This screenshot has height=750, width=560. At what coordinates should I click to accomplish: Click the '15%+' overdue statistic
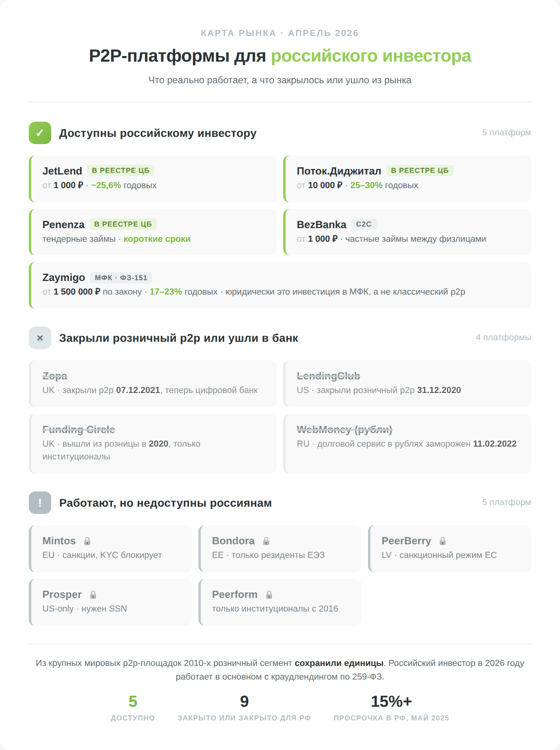pos(391,702)
